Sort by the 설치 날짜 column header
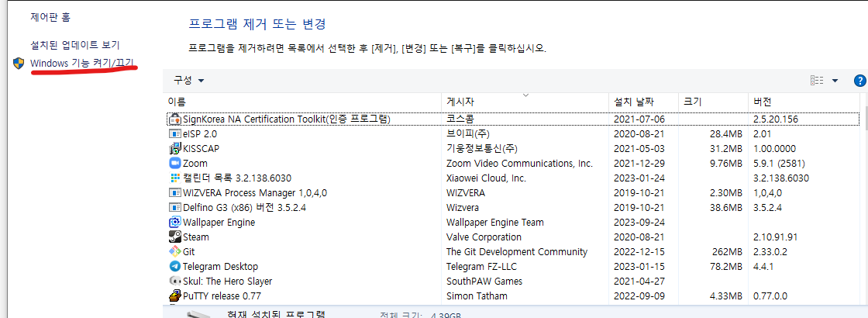 (644, 102)
